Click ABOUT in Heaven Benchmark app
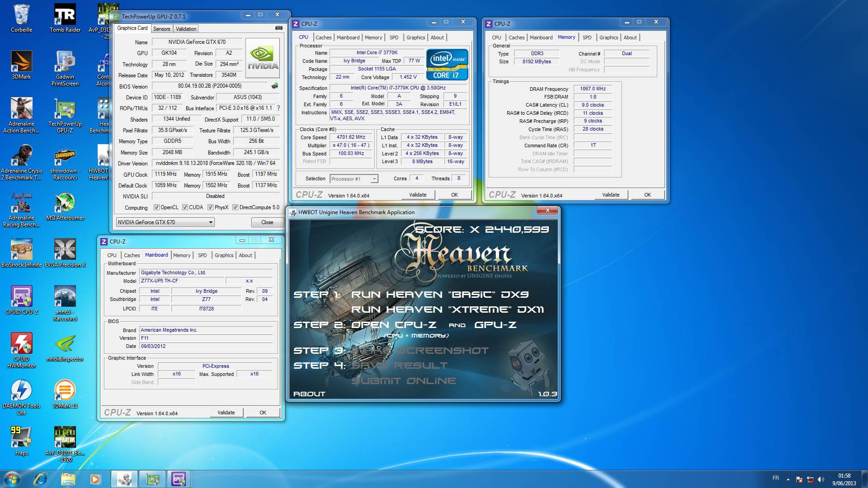Viewport: 868px width, 488px height. [x=309, y=394]
